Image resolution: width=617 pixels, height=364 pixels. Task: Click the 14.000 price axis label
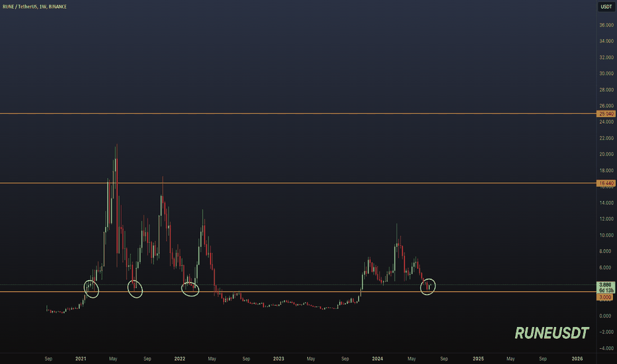pos(606,203)
